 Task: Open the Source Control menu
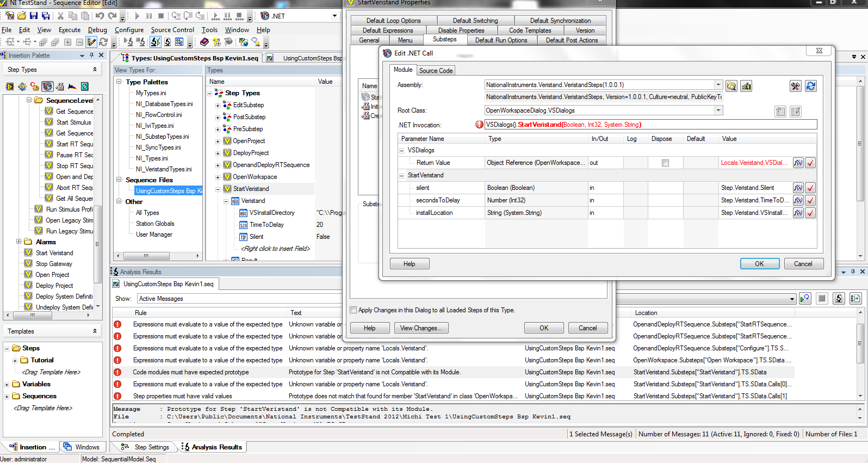(x=172, y=30)
